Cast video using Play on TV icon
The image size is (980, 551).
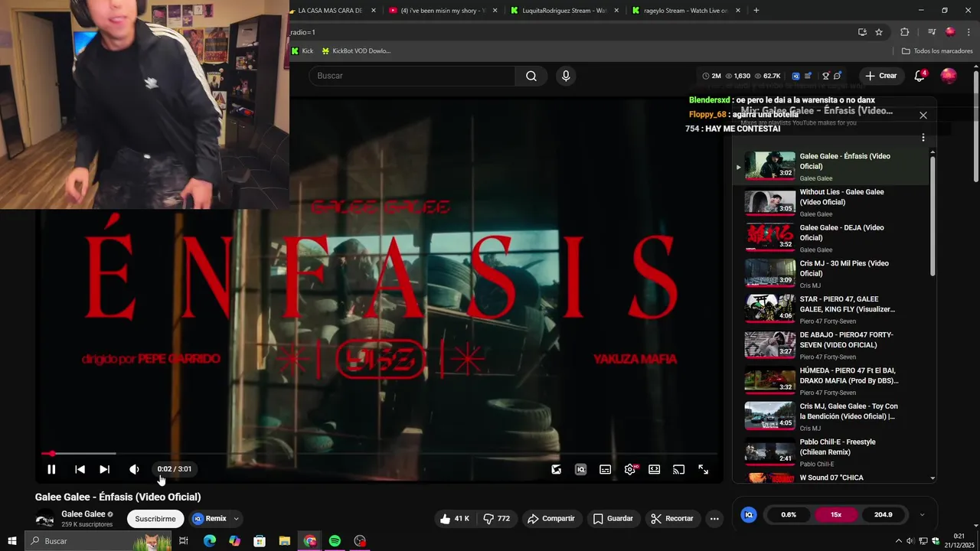pyautogui.click(x=678, y=469)
